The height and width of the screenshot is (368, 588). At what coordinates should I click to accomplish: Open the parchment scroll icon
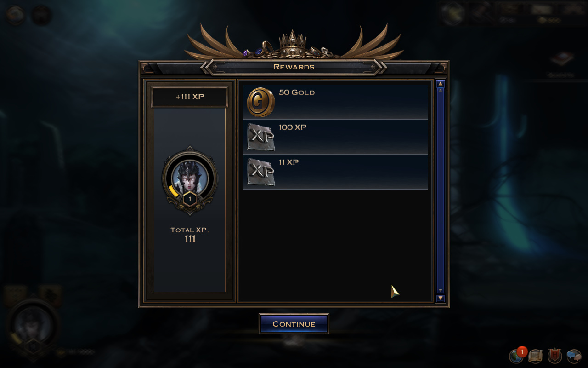coord(536,356)
